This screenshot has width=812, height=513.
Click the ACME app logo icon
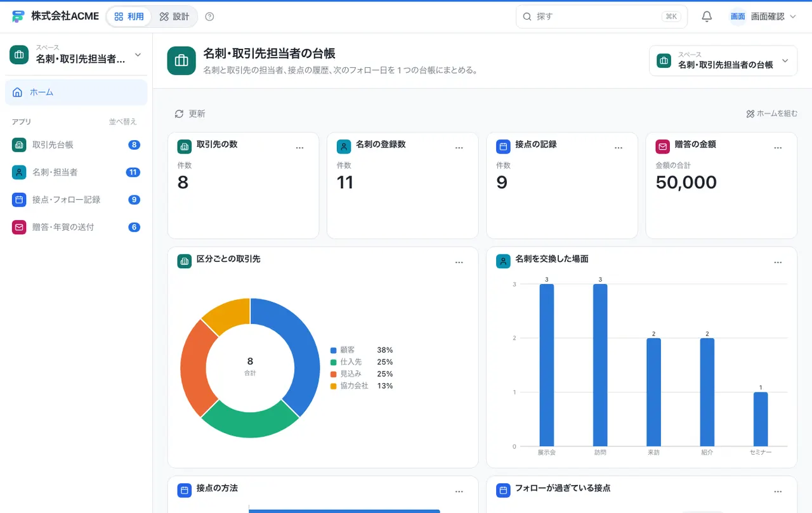[x=18, y=16]
